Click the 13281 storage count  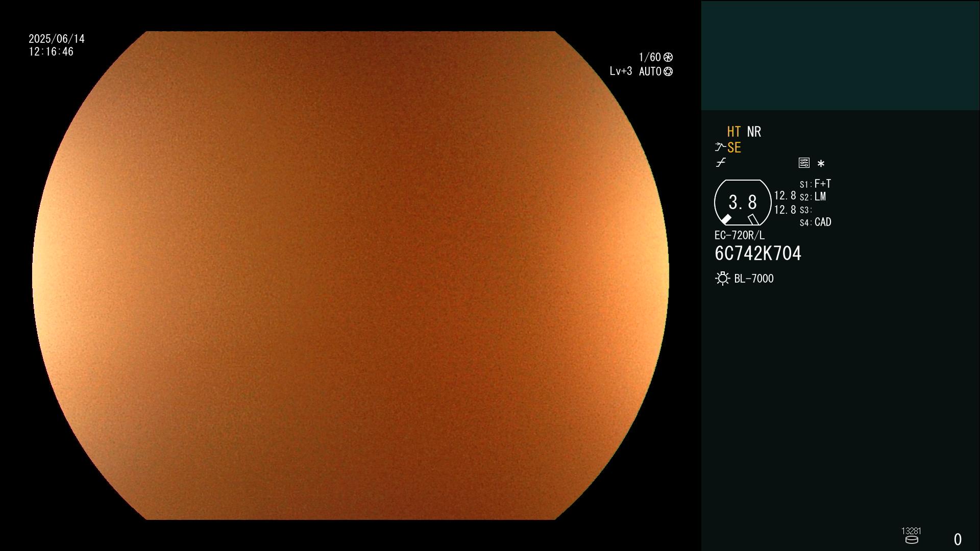point(911,531)
